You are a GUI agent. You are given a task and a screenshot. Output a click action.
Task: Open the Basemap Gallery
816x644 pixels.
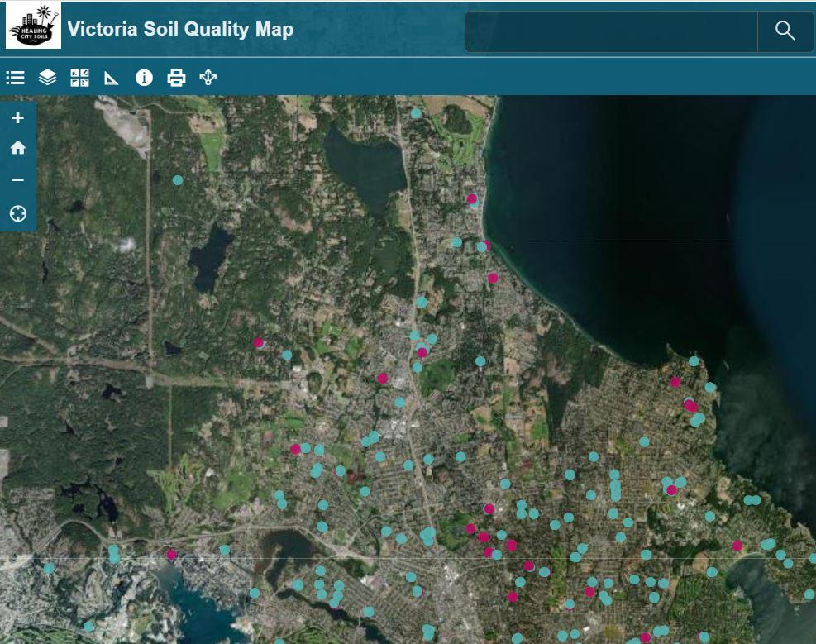pos(79,78)
